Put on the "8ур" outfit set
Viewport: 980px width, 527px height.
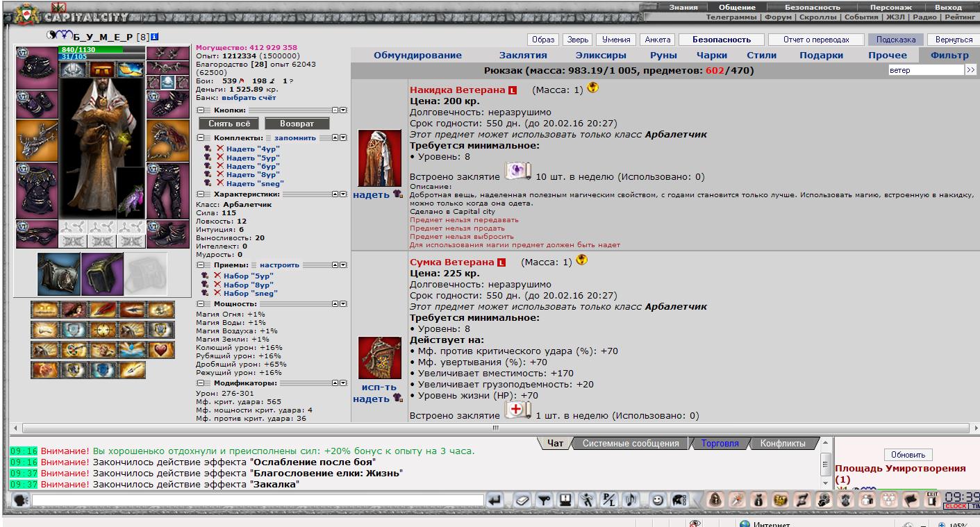[253, 175]
